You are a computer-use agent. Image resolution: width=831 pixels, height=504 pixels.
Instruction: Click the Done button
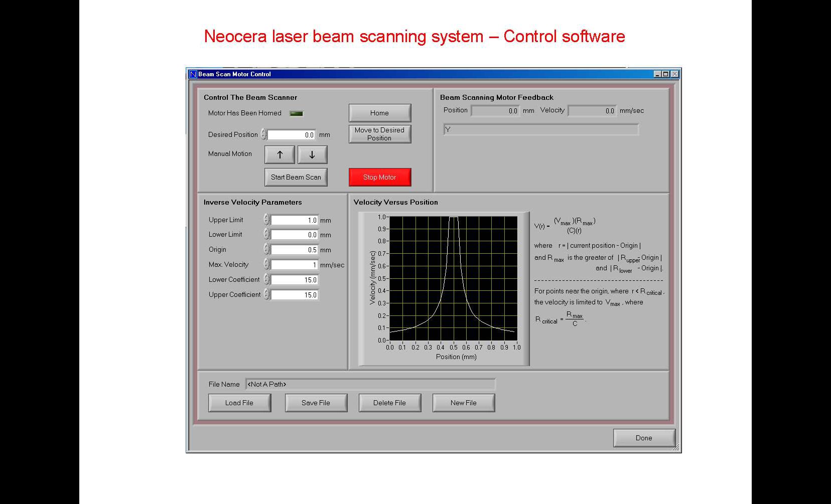(644, 438)
